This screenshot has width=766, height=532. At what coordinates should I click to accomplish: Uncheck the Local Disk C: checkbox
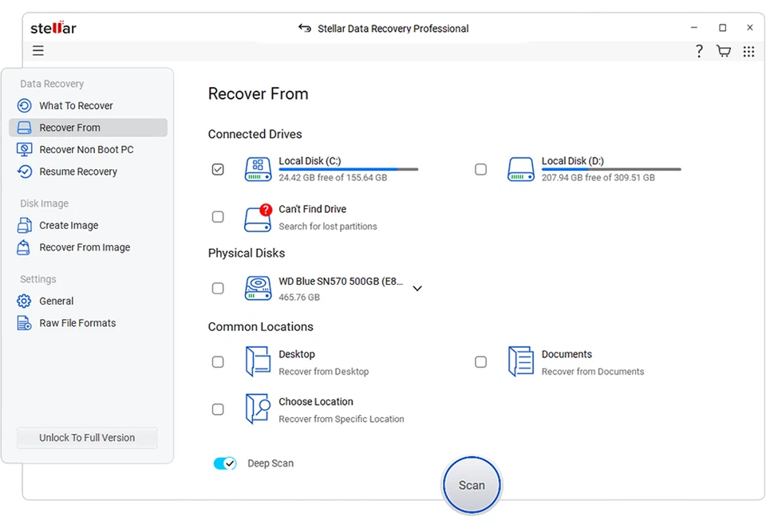coord(218,169)
